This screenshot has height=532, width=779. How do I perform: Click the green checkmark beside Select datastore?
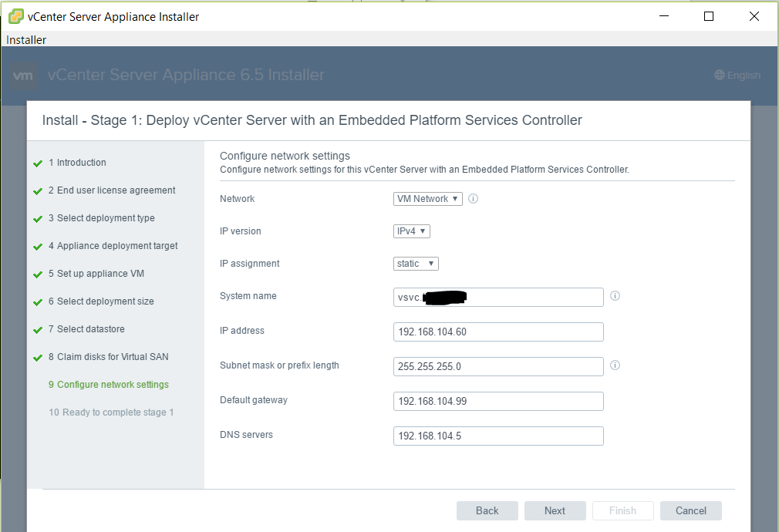(38, 330)
